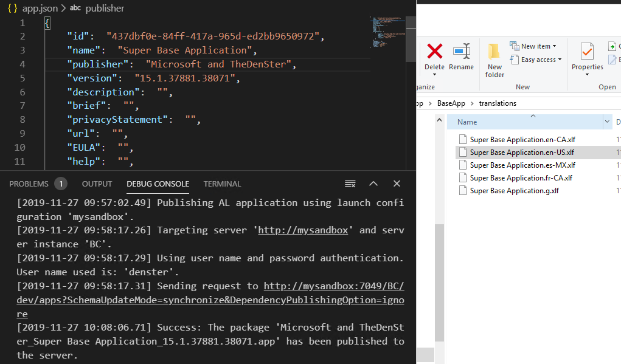621x364 pixels.
Task: Click the "brief" key on line 7
Action: tap(86, 106)
